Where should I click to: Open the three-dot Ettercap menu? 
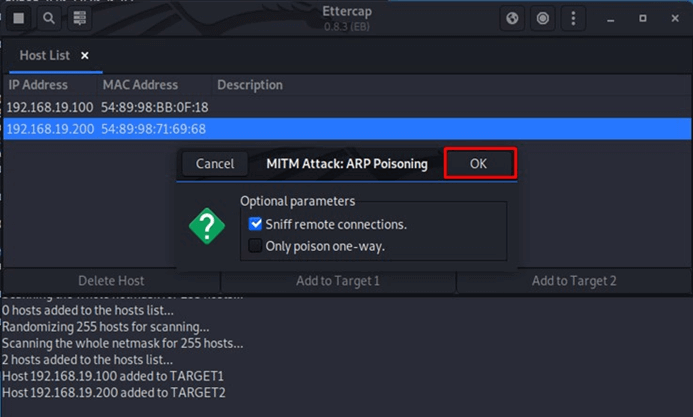tap(573, 18)
